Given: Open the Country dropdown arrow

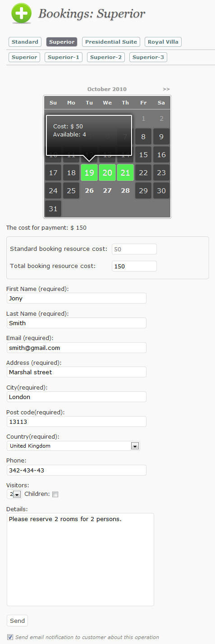Looking at the screenshot, I should [x=134, y=446].
